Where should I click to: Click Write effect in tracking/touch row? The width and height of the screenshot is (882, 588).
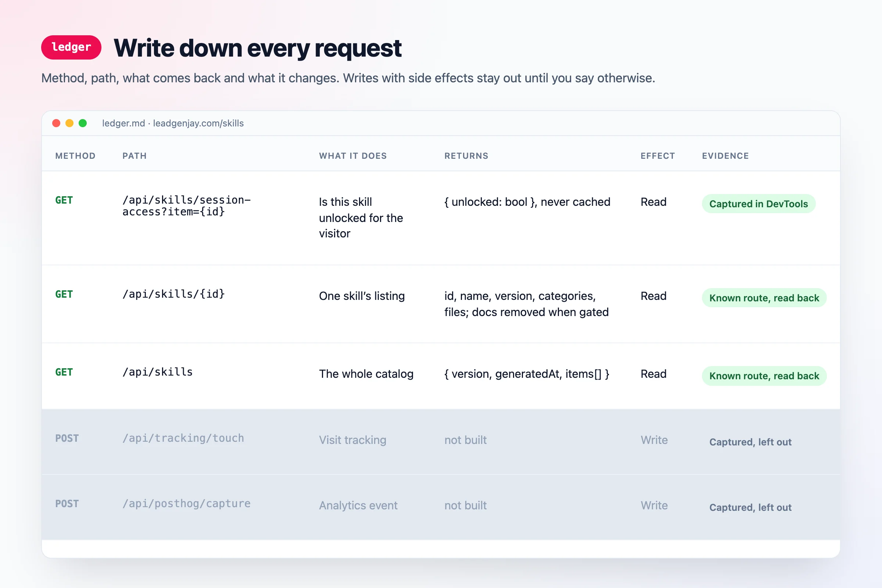[654, 440]
